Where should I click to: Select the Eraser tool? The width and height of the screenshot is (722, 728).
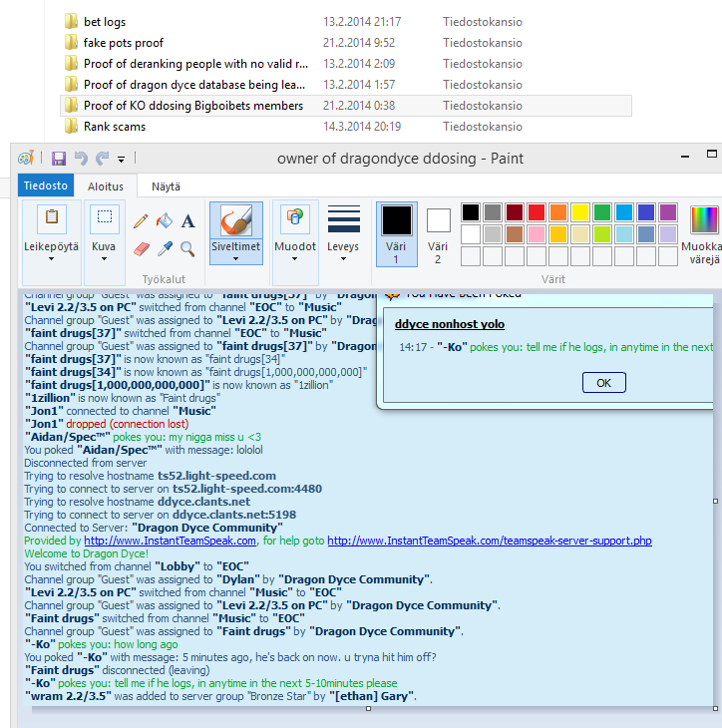click(142, 249)
